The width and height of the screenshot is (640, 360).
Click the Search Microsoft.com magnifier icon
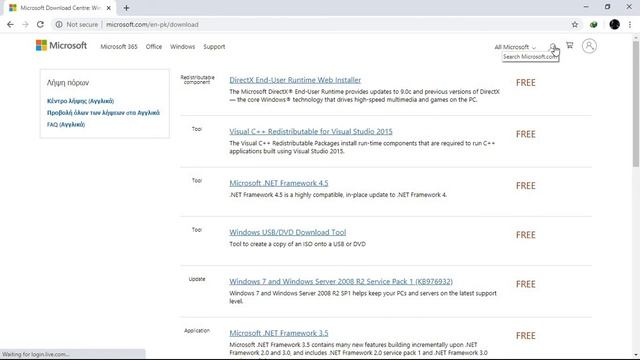pyautogui.click(x=553, y=46)
